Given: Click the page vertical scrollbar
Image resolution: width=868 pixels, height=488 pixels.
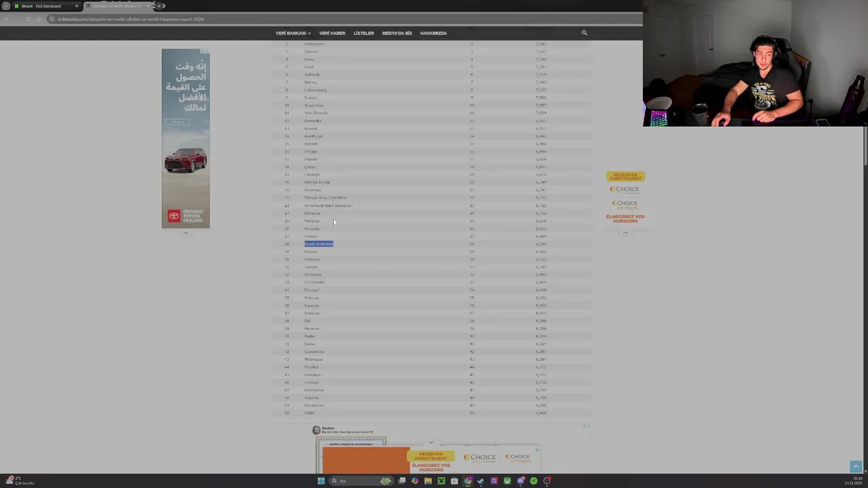Looking at the screenshot, I should click(x=865, y=146).
